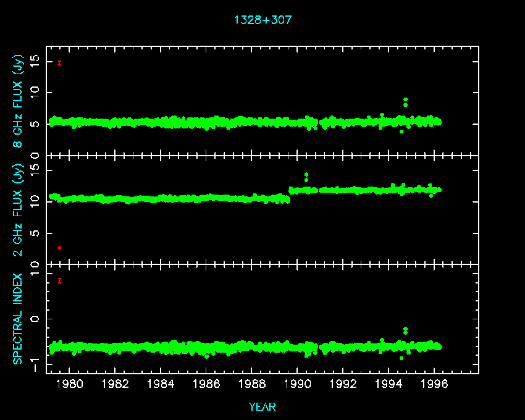525x420 pixels.
Task: Click the red error bar marker in 2 GHz panel
Action: tap(59, 248)
